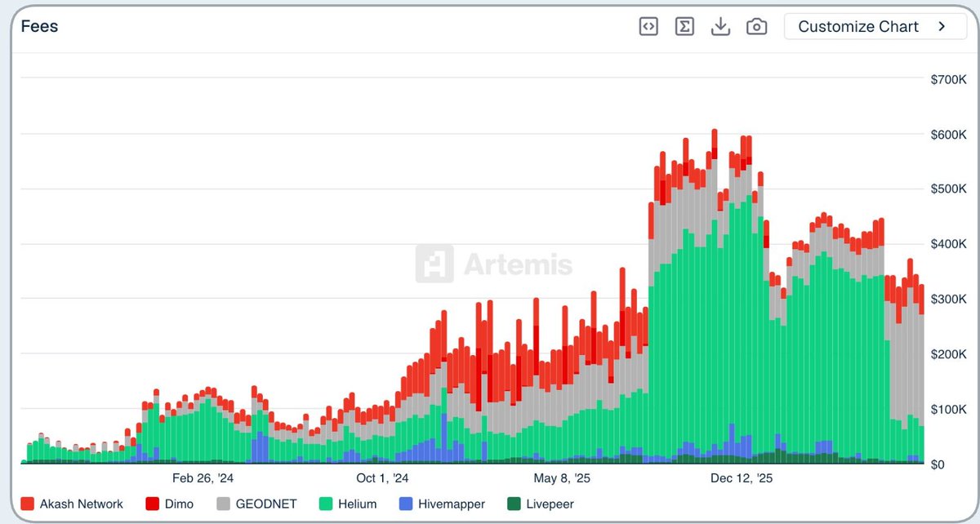This screenshot has width=980, height=524.
Task: Click the $300K axis label
Action: click(948, 299)
